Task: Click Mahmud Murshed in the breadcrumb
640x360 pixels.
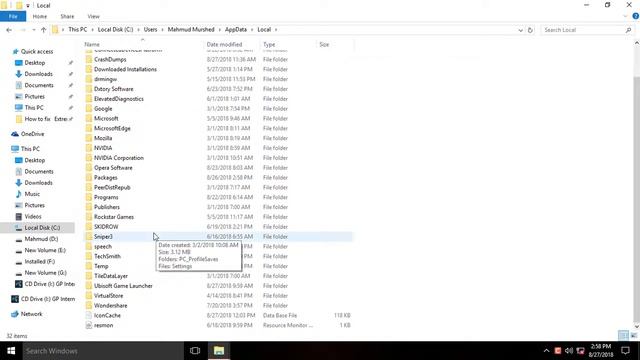Action: coord(191,29)
